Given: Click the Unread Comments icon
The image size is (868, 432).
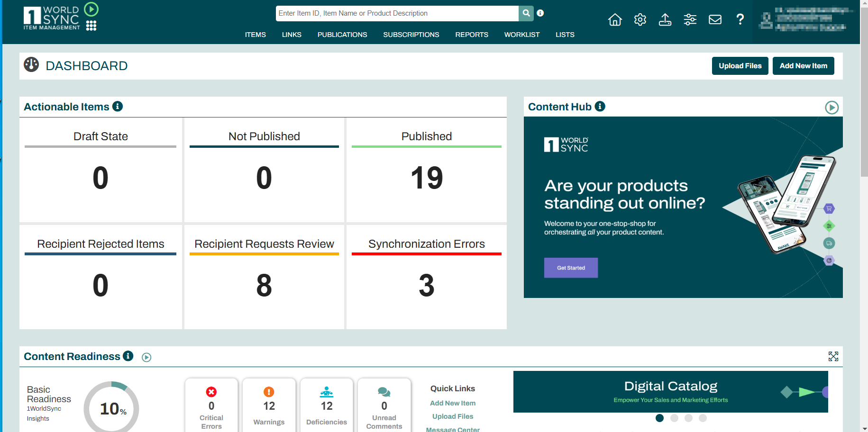Looking at the screenshot, I should click(x=384, y=392).
